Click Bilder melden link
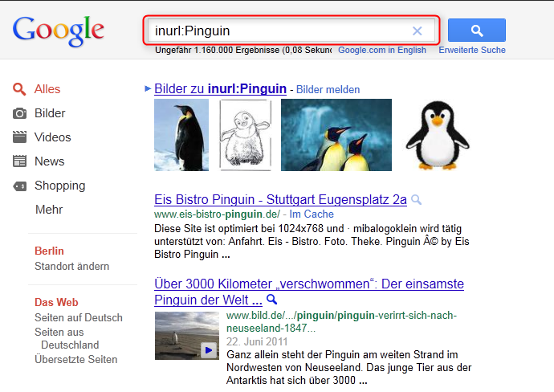The image size is (554, 392). pyautogui.click(x=328, y=90)
